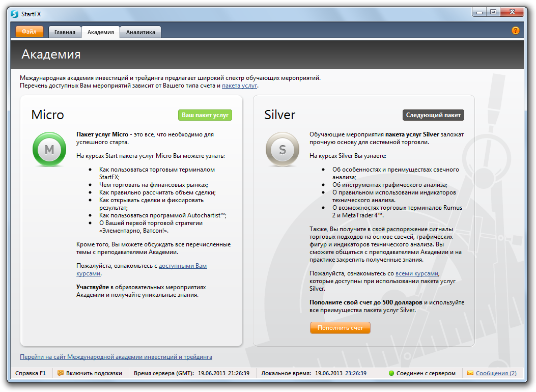Image resolution: width=536 pixels, height=392 pixels.
Task: Click the green connection status indicator
Action: pyautogui.click(x=391, y=373)
